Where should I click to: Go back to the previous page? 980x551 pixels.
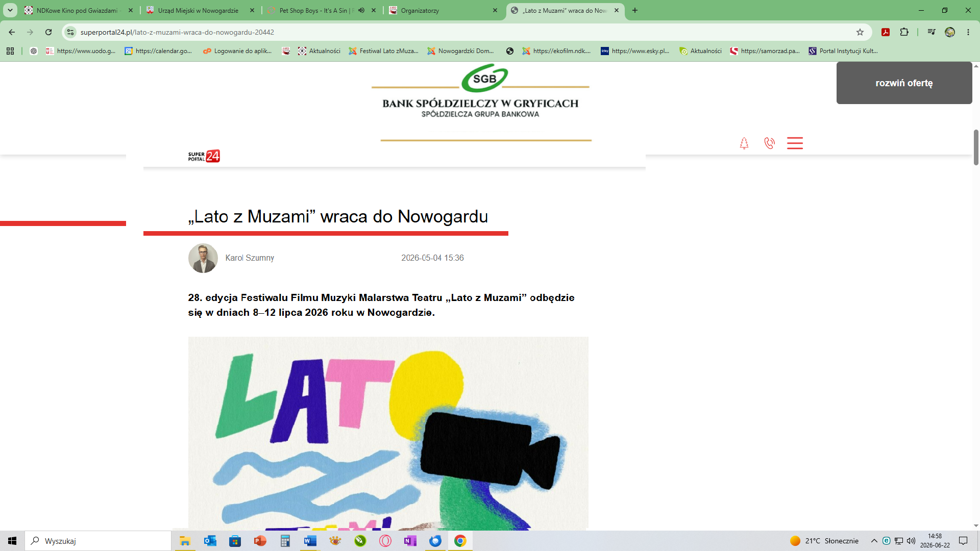click(12, 32)
